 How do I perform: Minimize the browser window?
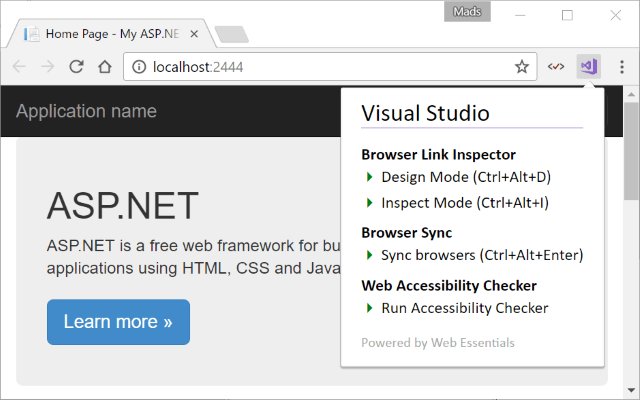point(520,15)
